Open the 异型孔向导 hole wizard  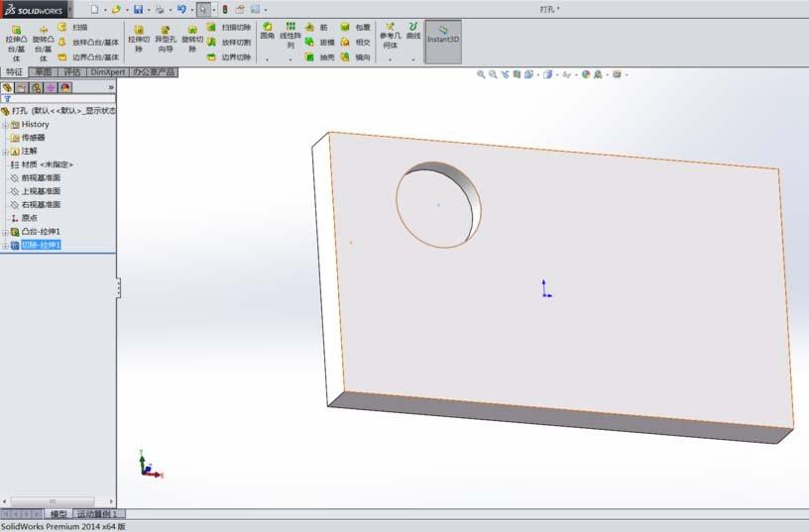click(x=166, y=39)
